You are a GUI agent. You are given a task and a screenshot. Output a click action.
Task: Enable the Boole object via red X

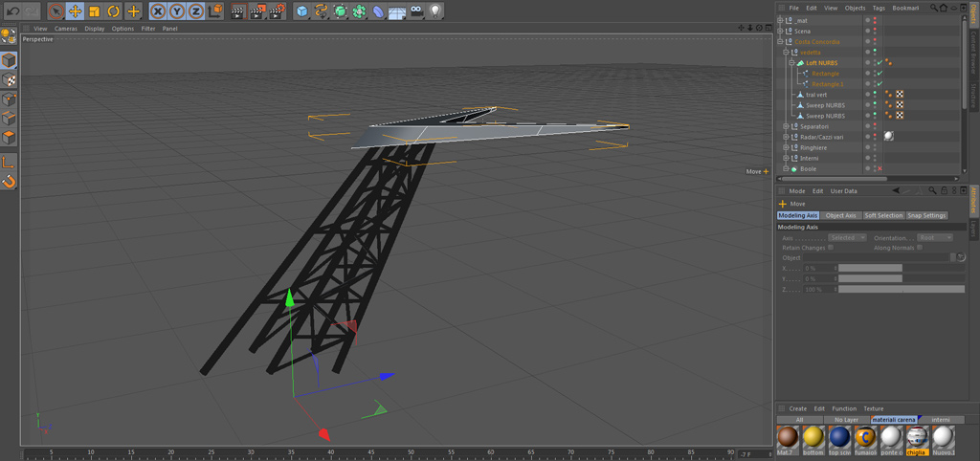coord(880,168)
